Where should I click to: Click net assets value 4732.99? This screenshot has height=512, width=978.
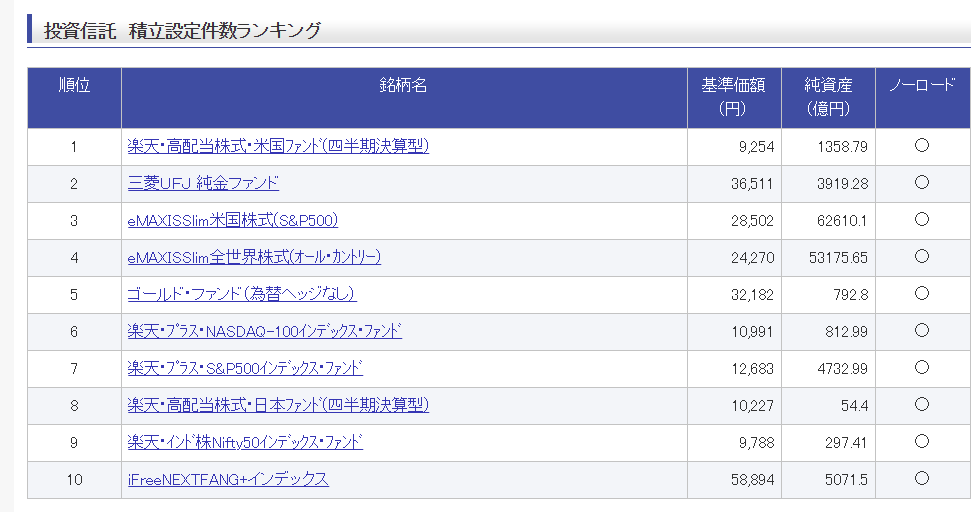click(x=842, y=369)
